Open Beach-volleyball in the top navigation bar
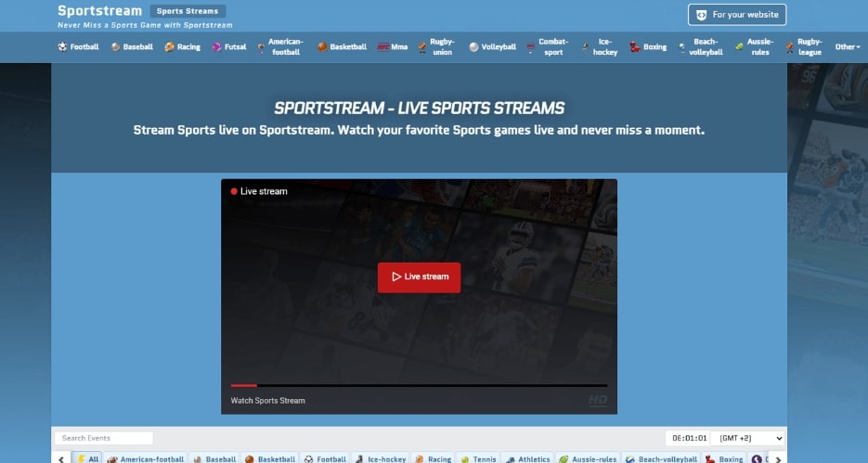 701,47
